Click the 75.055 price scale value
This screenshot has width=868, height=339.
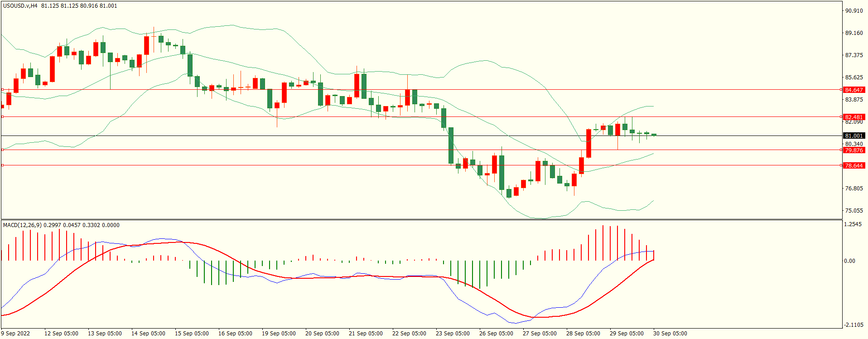(x=854, y=210)
